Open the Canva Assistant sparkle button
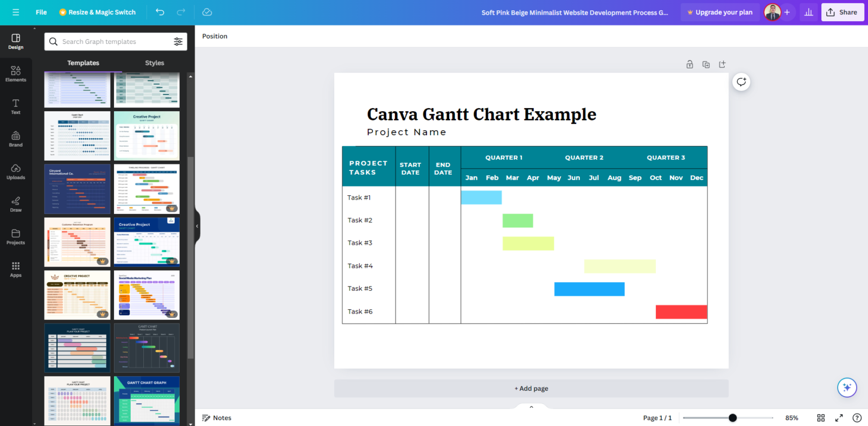The image size is (868, 426). coord(847,387)
